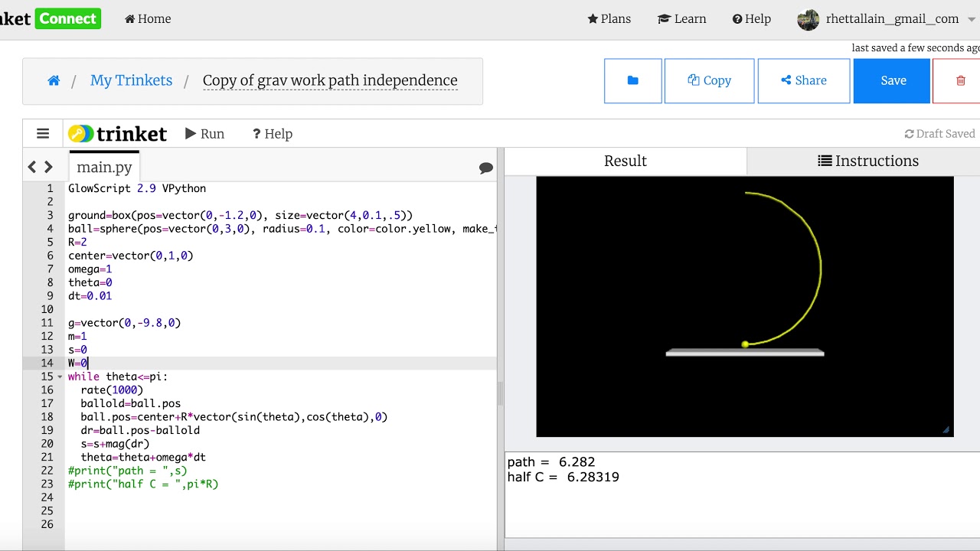
Task: Click the trinket title to rename
Action: pyautogui.click(x=330, y=80)
